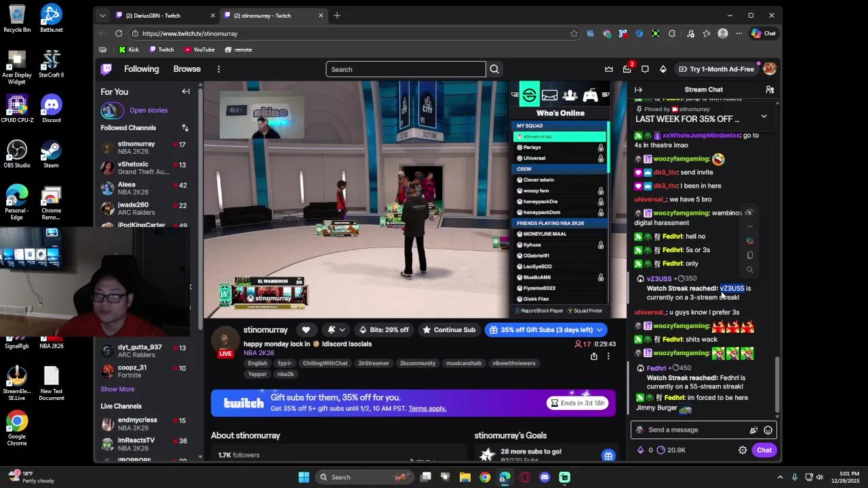Click Try 1-Month Ad-Free button
This screenshot has height=488, width=868.
click(x=716, y=69)
